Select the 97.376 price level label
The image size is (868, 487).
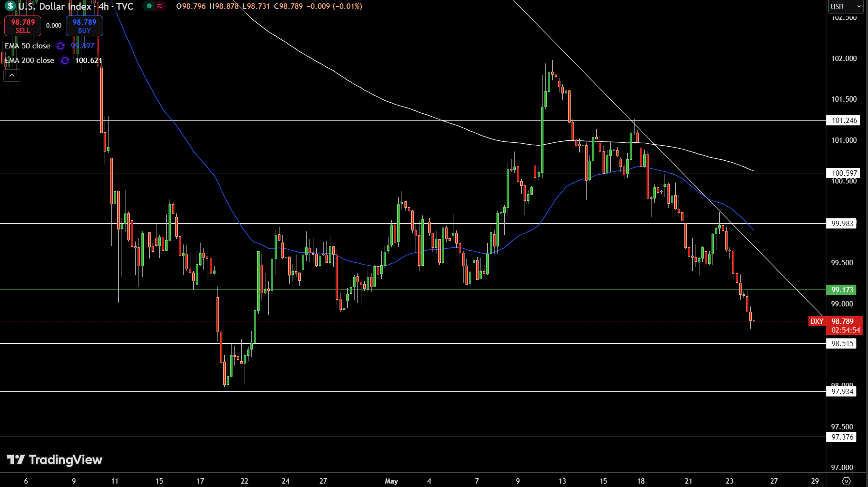point(842,437)
